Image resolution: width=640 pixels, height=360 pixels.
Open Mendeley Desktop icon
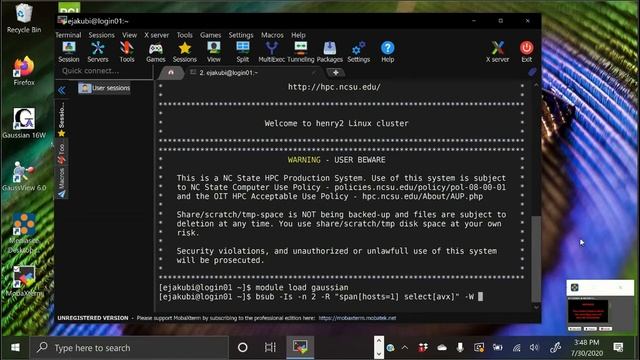point(24,233)
